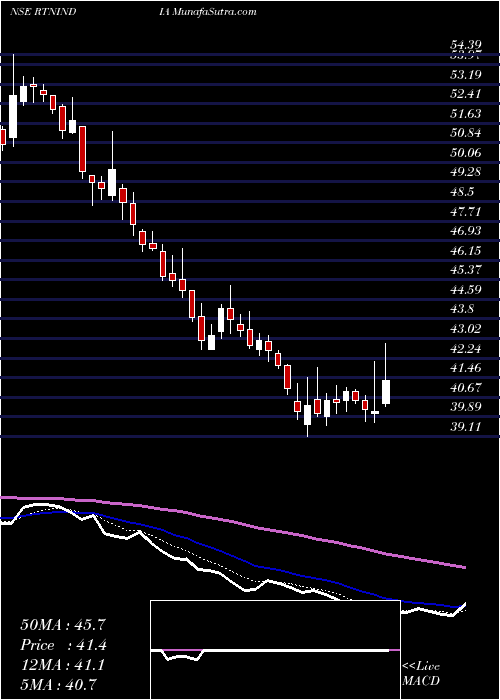Select the 53.19 price level label
The image size is (500, 700).
pos(465,74)
